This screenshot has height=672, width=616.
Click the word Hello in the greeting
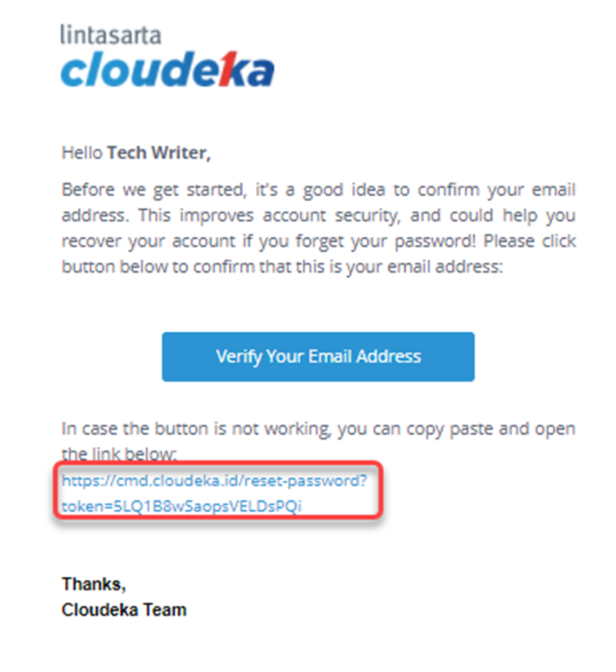click(82, 153)
